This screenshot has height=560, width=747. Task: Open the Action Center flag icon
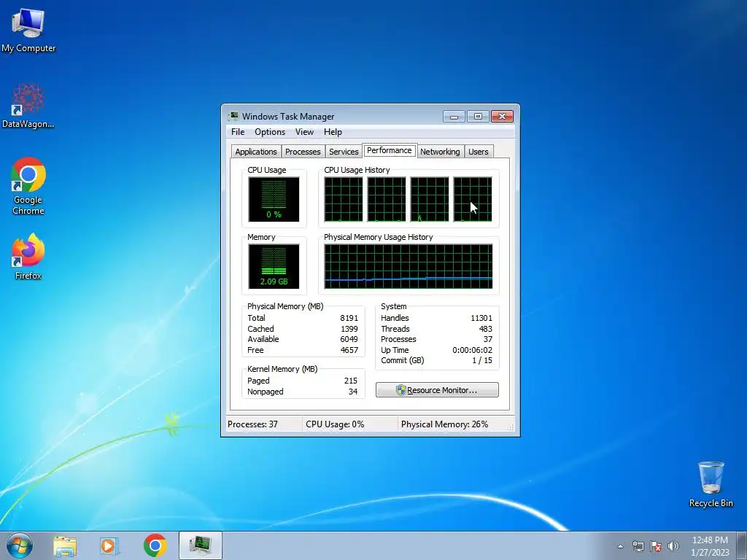tap(656, 546)
